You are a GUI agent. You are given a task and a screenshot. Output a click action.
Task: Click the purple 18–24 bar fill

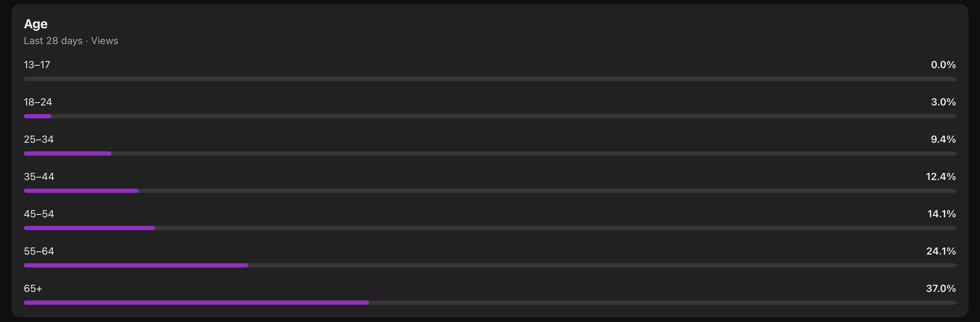click(x=37, y=116)
